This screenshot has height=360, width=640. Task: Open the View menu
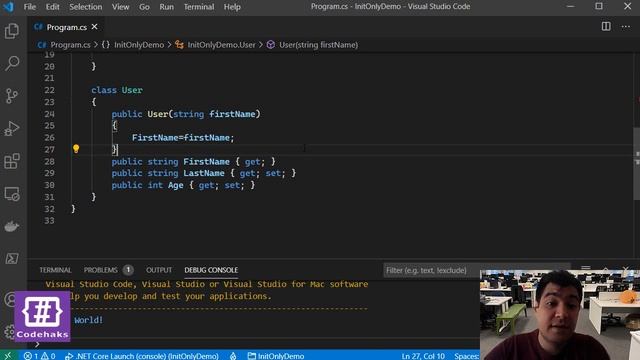point(120,7)
